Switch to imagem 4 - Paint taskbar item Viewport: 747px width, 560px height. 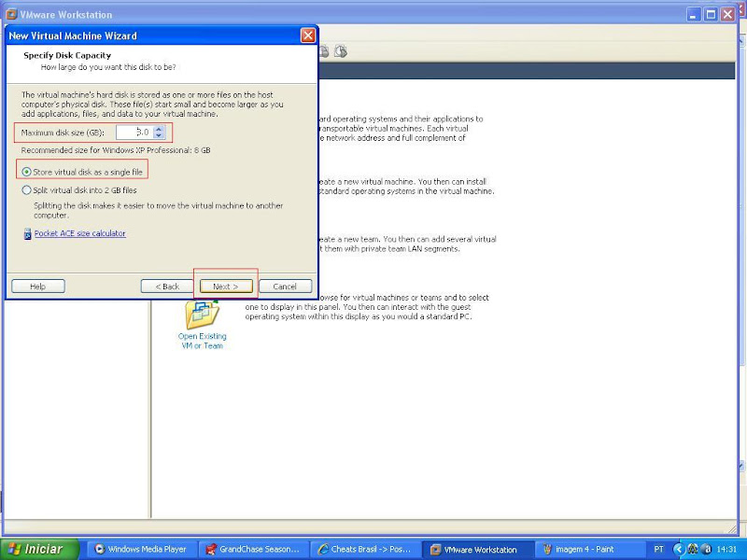pyautogui.click(x=589, y=549)
